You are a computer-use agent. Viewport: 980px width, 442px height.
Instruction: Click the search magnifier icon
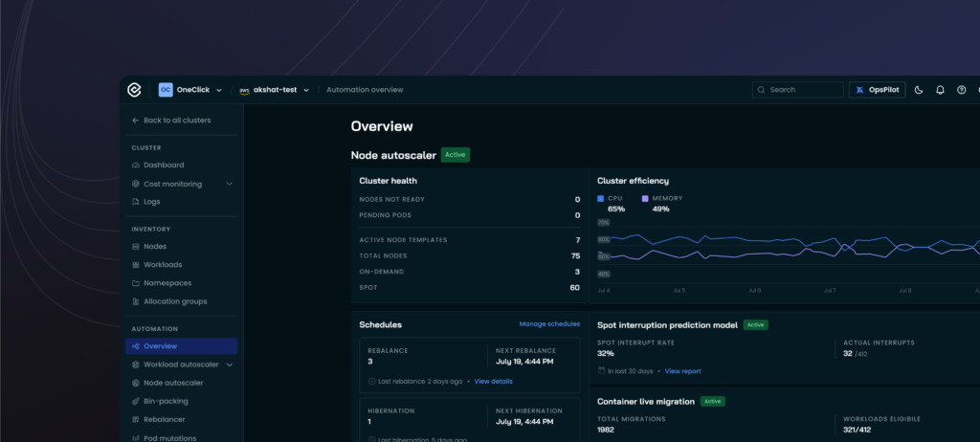point(761,90)
